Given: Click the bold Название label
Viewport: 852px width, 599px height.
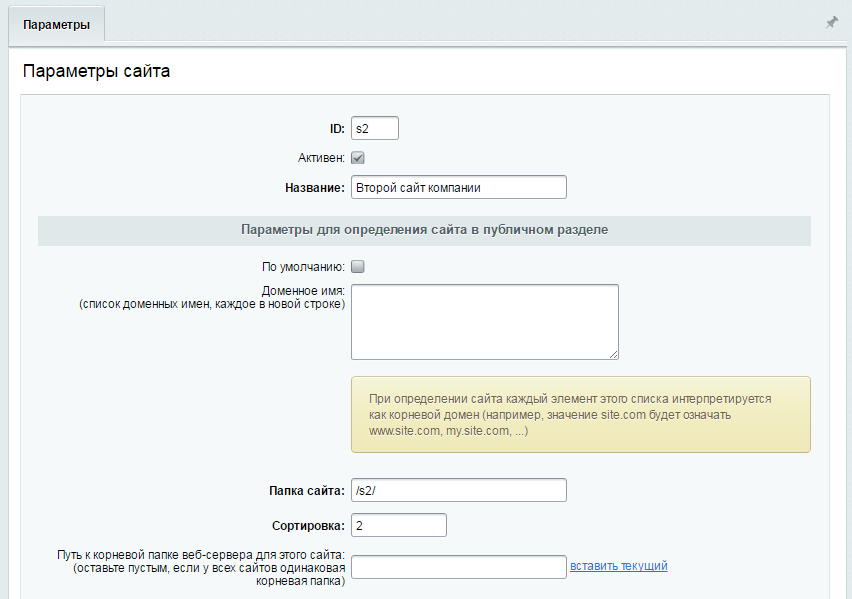Looking at the screenshot, I should [315, 188].
